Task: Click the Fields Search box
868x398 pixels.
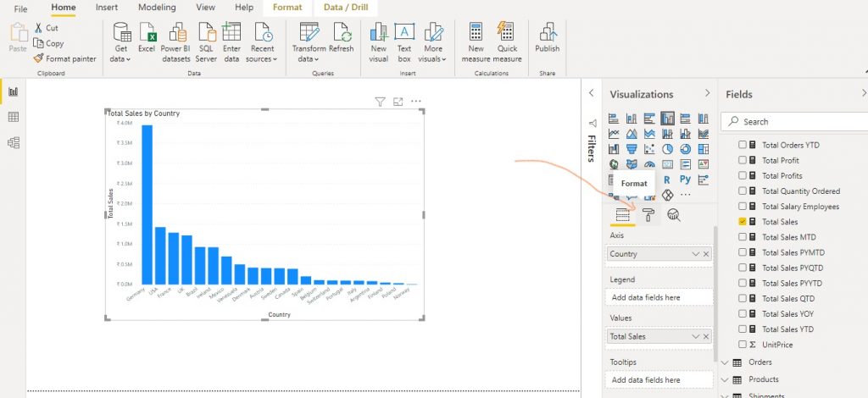Action: coord(795,122)
